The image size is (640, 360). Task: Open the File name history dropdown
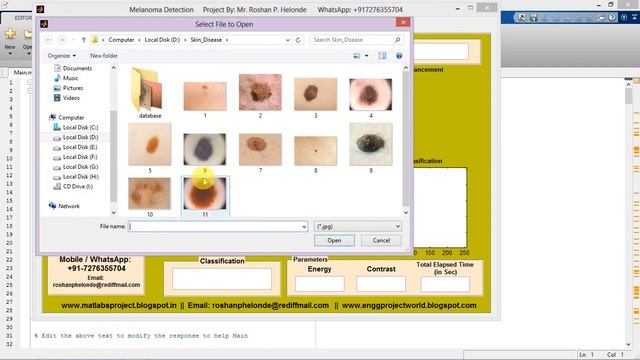(304, 227)
